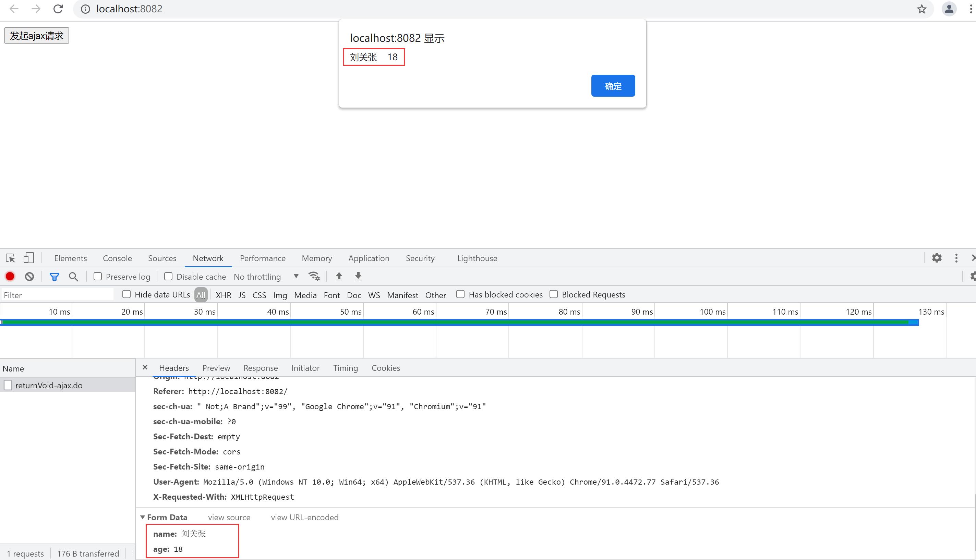This screenshot has height=560, width=976.
Task: Select the Preview tab in DevTools
Action: pos(216,368)
